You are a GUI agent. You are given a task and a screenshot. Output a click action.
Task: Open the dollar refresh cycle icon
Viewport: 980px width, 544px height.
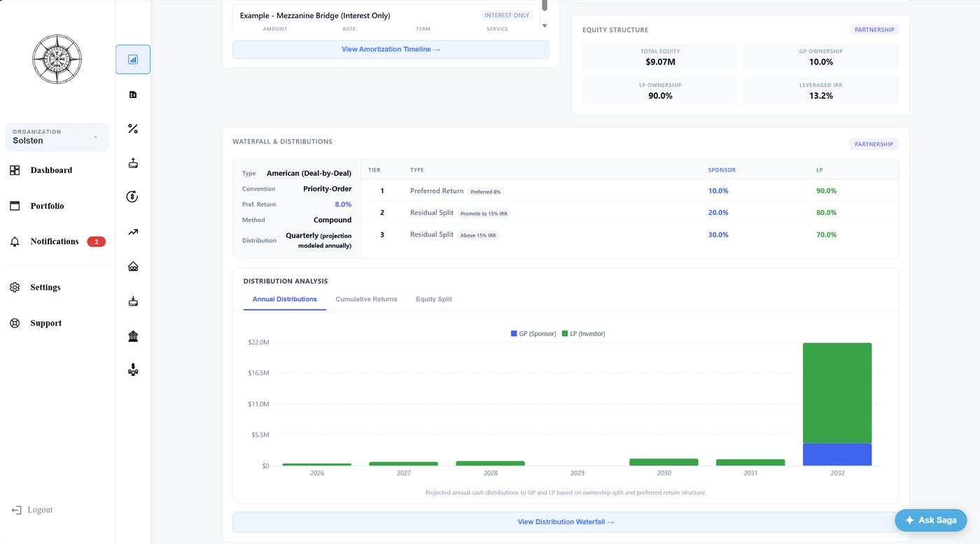point(133,197)
